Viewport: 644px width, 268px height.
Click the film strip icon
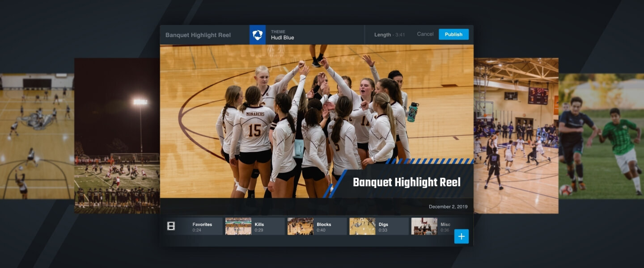[171, 226]
